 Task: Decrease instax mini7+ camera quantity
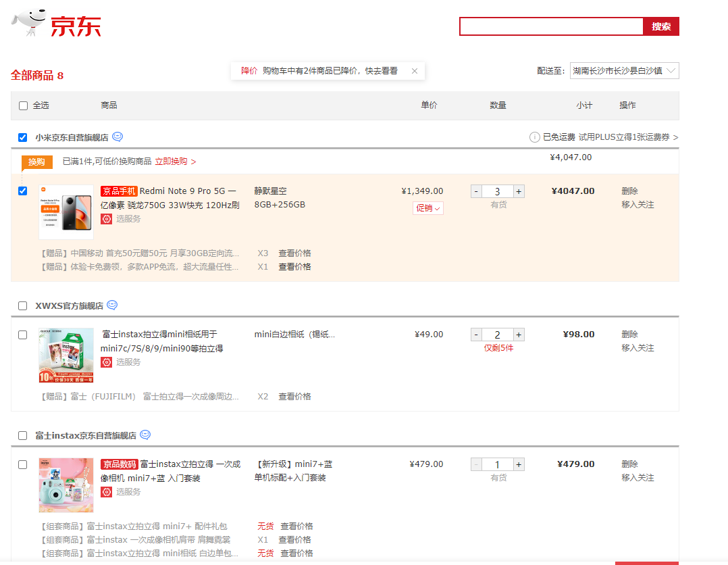click(476, 464)
